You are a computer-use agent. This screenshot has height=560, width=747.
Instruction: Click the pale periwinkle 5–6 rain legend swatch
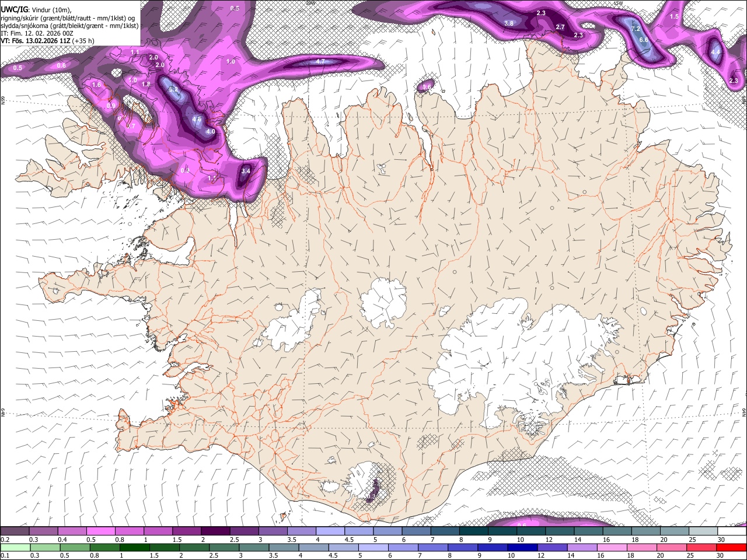pos(372,547)
